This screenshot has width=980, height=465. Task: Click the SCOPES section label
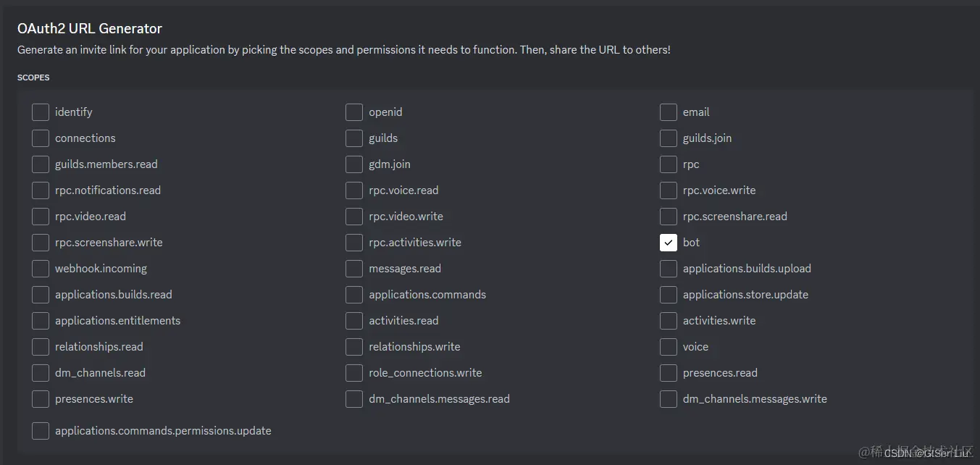tap(33, 77)
